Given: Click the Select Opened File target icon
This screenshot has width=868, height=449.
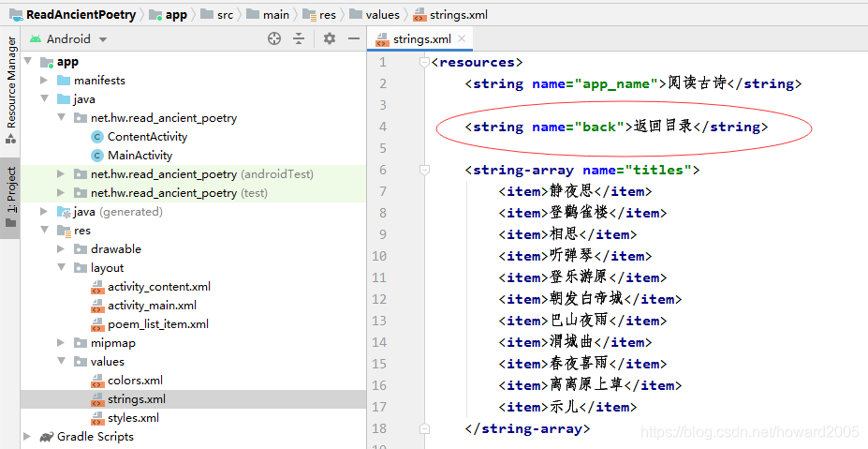Looking at the screenshot, I should pos(274,38).
